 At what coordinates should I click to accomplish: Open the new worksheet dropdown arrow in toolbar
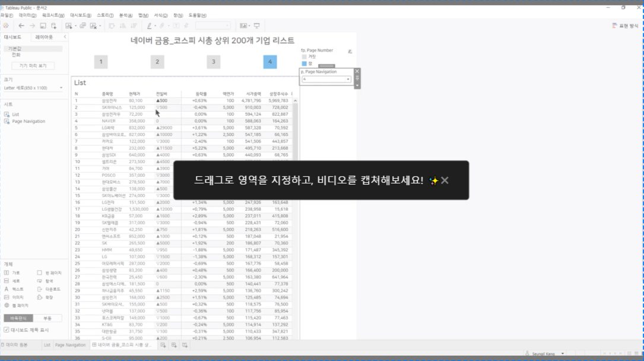click(75, 26)
